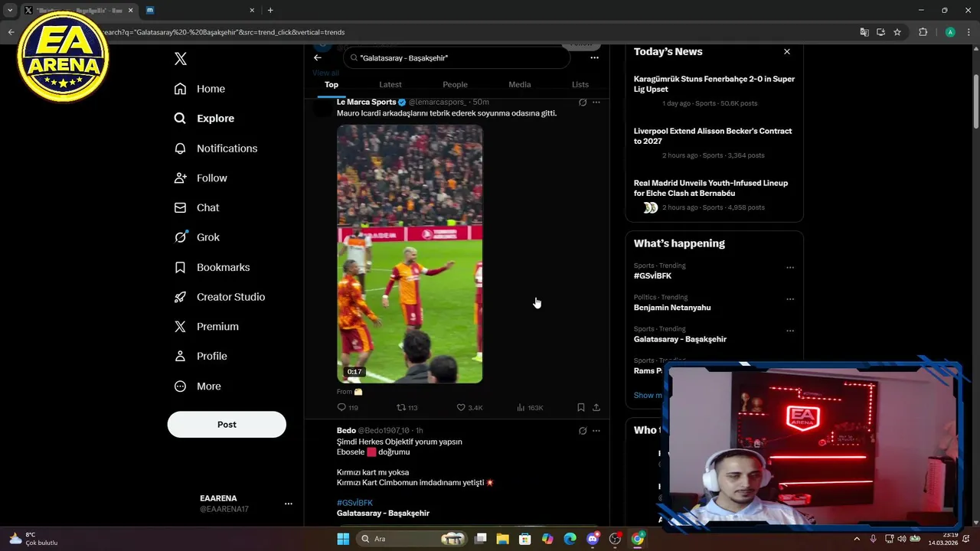This screenshot has width=980, height=551.
Task: Open the More menu in sidebar
Action: tap(198, 386)
